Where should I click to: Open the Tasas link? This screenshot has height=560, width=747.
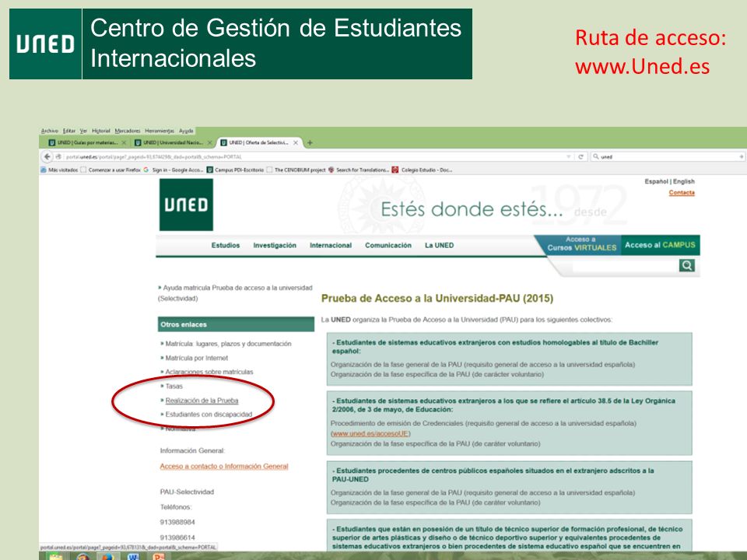coord(174,387)
